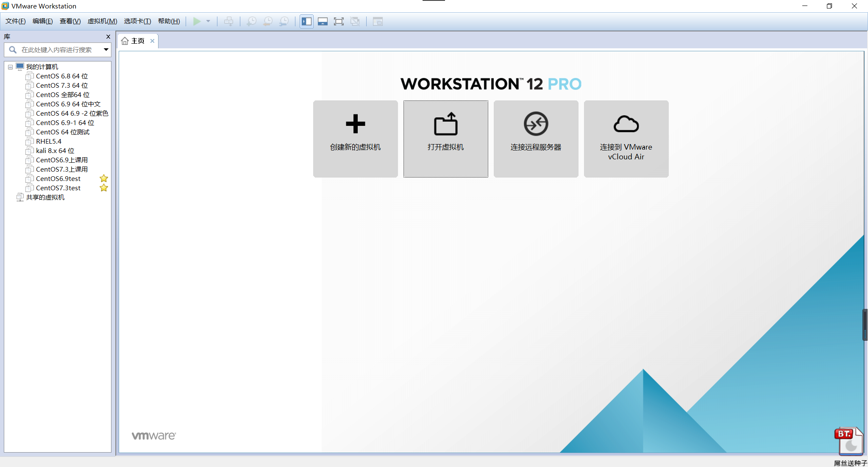Close the 库 library panel

pyautogui.click(x=108, y=37)
